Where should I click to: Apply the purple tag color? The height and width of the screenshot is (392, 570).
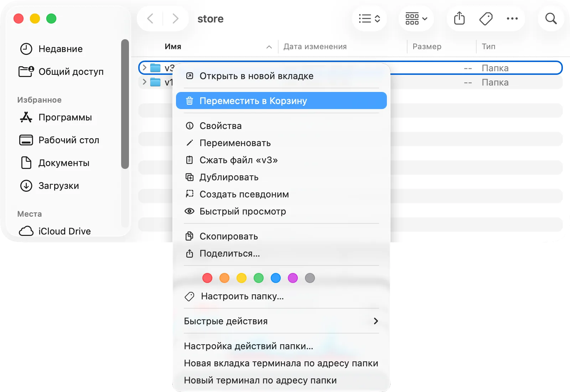293,278
